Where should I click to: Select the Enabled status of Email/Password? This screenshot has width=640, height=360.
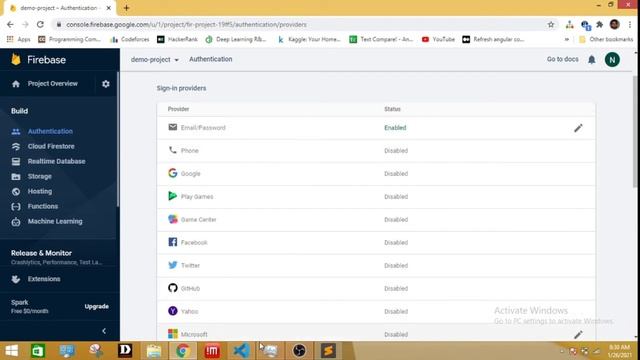[x=395, y=128]
